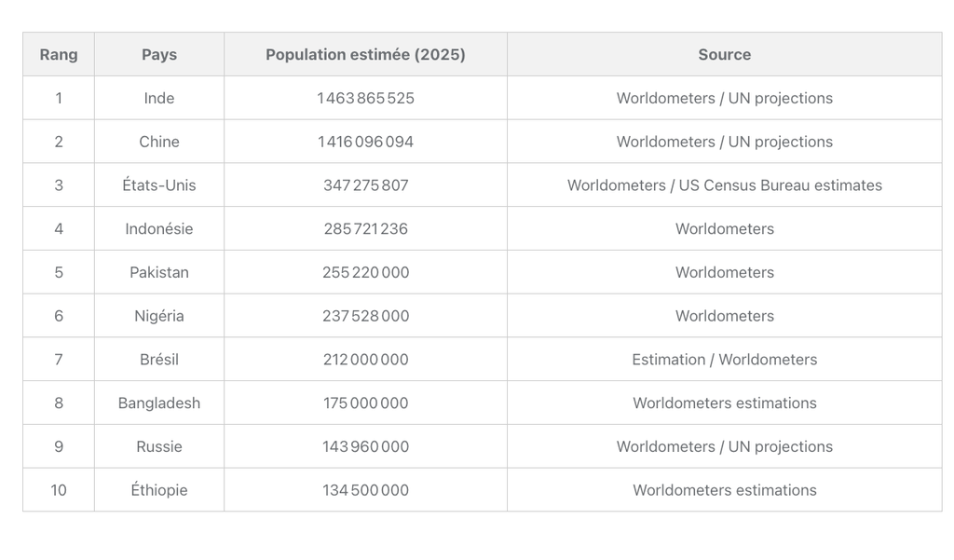Click the Estimation / Worldometers source cell
Viewport: 954px width, 560px height.
[724, 360]
